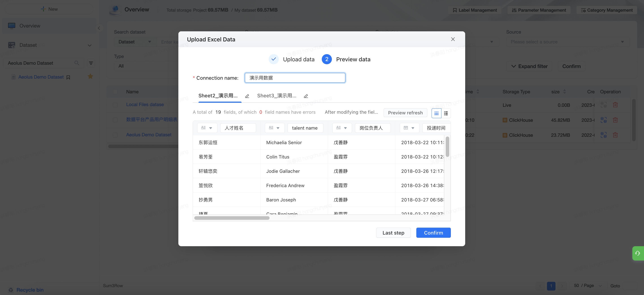The image size is (644, 295).
Task: Switch preview to column grid view
Action: [436, 113]
